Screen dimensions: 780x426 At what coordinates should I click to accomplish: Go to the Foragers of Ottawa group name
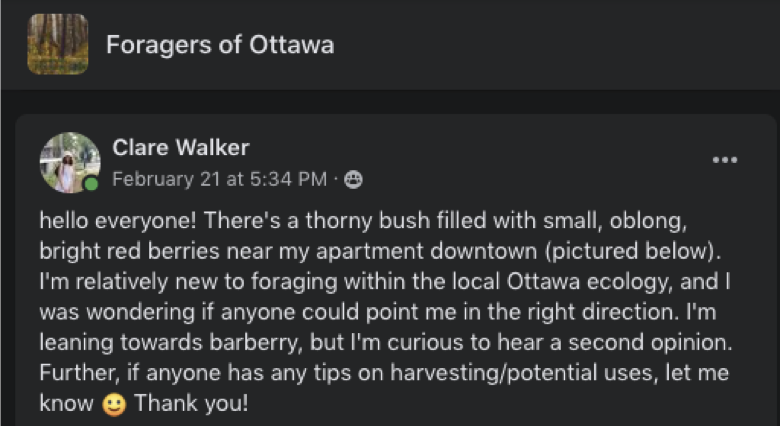220,45
